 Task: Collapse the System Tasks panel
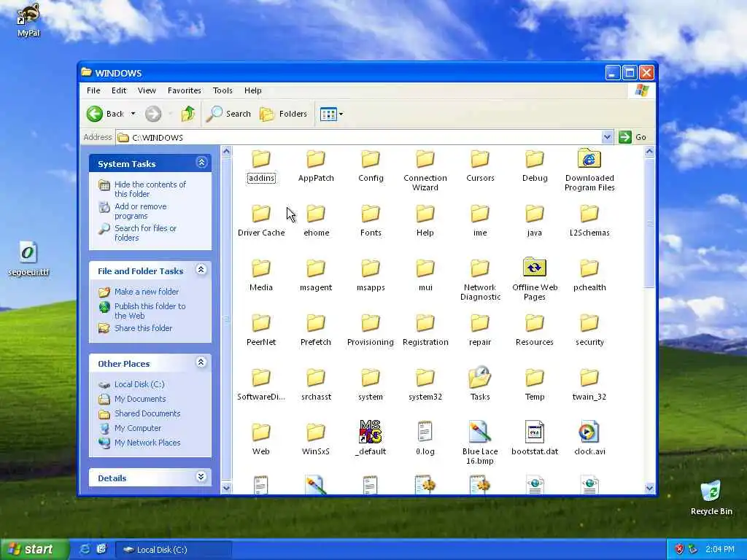point(201,163)
